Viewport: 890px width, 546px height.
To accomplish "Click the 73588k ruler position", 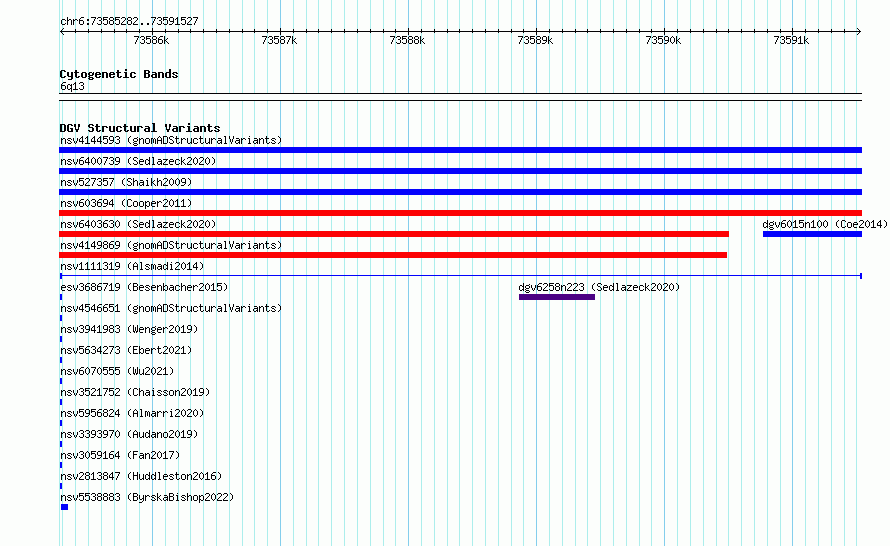I will (407, 40).
